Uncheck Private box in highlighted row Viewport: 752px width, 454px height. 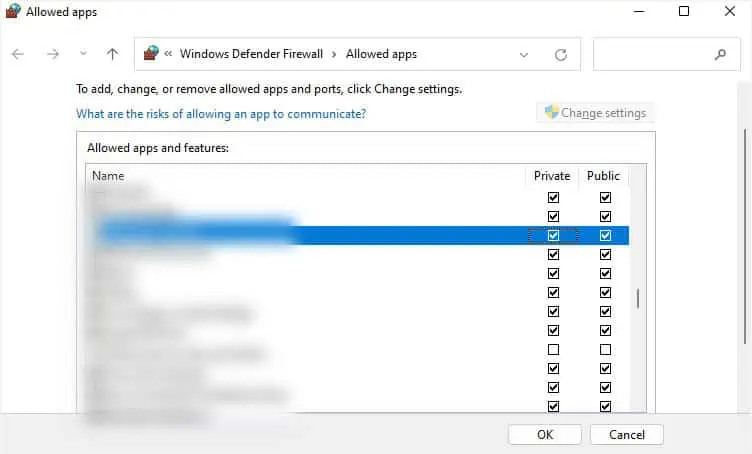[553, 236]
